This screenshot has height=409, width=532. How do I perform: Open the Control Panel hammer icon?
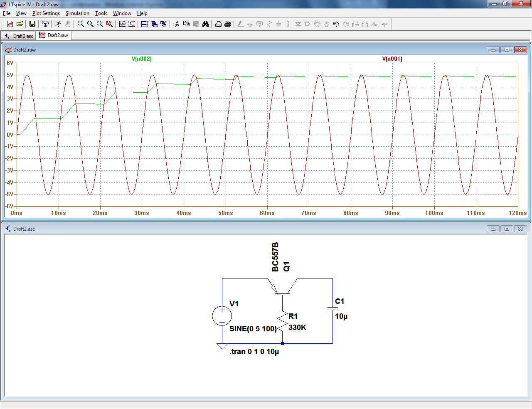click(x=45, y=24)
